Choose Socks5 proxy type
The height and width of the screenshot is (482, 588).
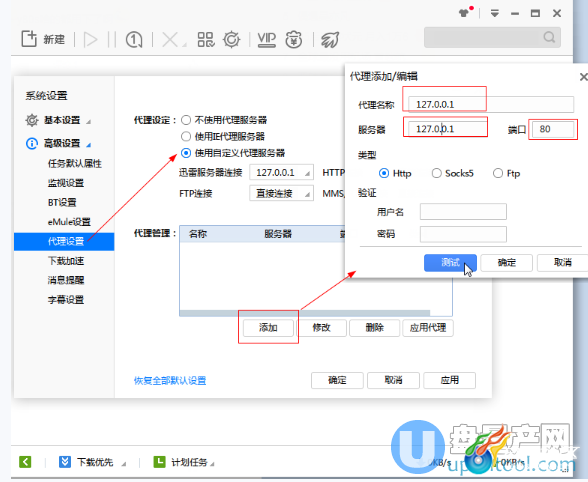coord(436,173)
